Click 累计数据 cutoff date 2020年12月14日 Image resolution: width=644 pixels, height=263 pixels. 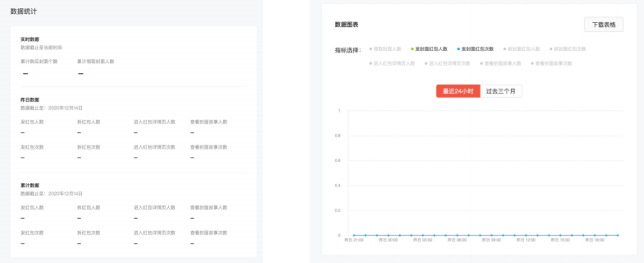pyautogui.click(x=65, y=194)
